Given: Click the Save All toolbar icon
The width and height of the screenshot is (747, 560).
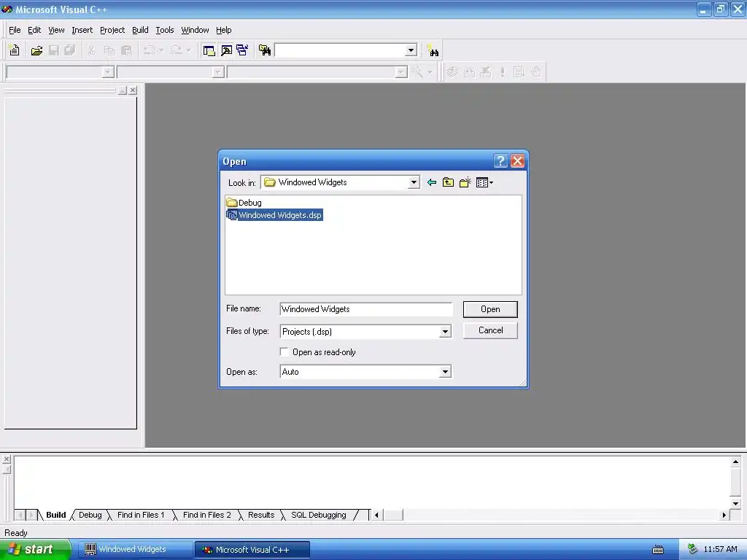Looking at the screenshot, I should click(69, 50).
